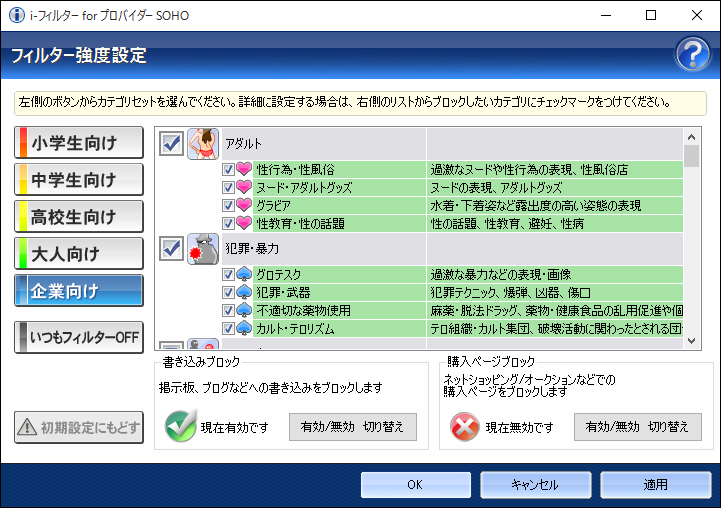Click the Crime/Violence category thief icon
Image resolution: width=721 pixels, height=508 pixels.
click(203, 247)
